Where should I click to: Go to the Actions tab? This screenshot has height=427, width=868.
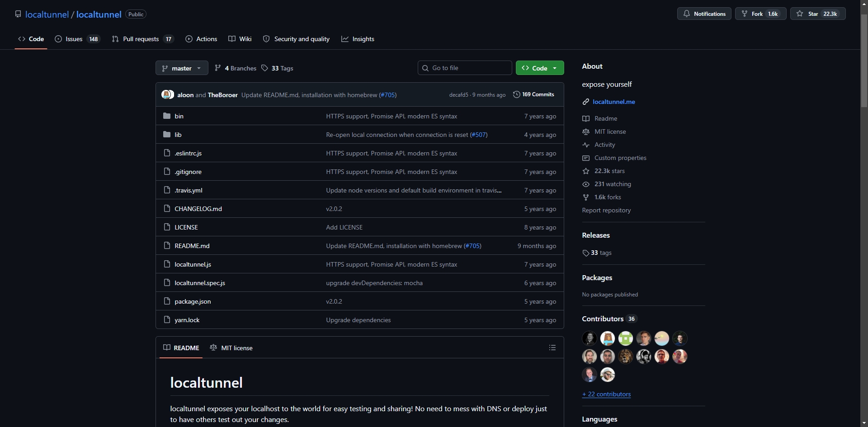201,39
